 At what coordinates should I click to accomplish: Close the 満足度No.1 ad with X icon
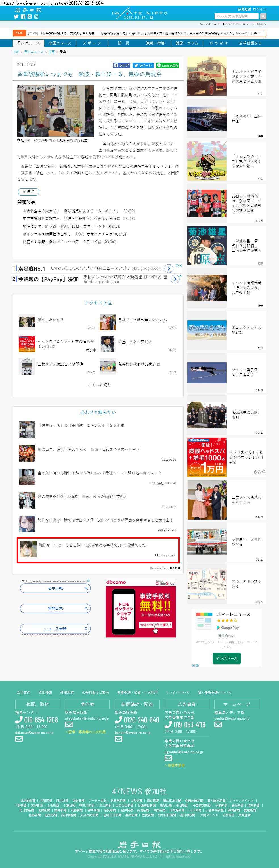pos(181,265)
